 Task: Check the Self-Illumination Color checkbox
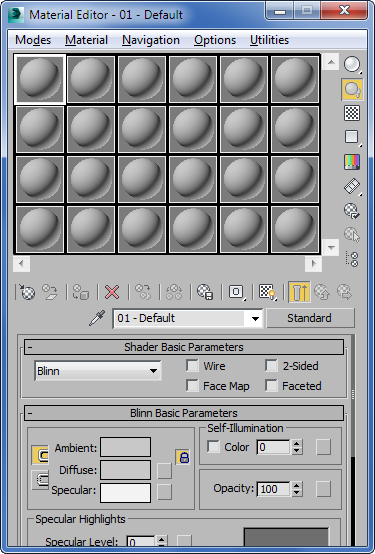(213, 447)
